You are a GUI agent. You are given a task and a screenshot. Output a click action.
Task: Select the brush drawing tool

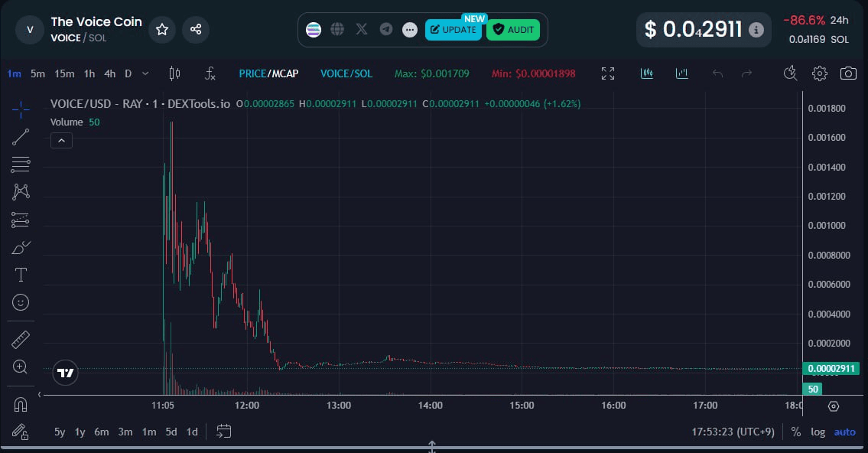click(x=21, y=247)
